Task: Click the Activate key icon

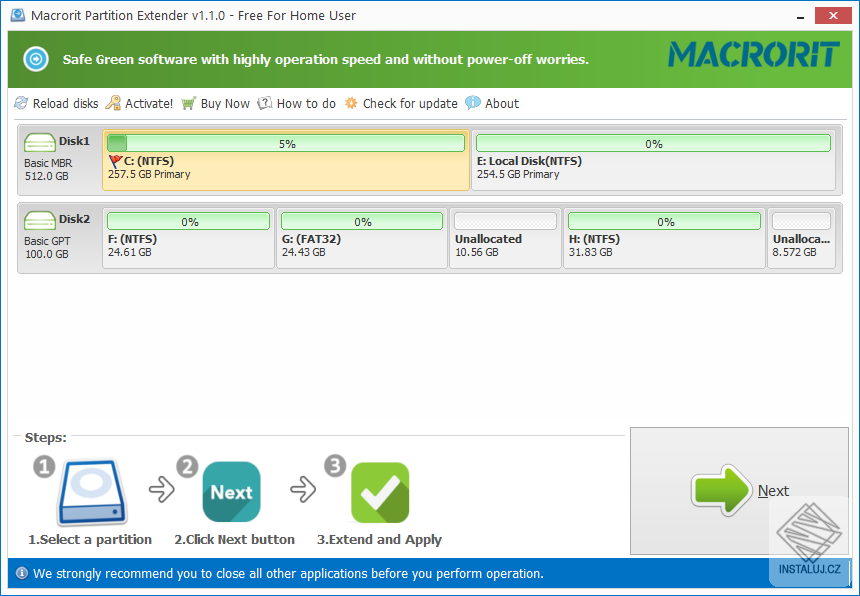Action: point(113,103)
